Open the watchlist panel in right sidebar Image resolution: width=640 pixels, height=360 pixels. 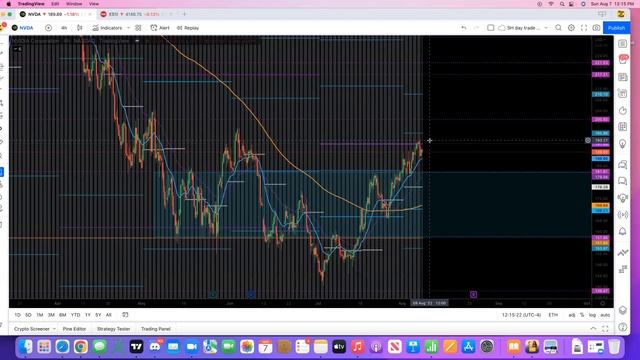[622, 44]
